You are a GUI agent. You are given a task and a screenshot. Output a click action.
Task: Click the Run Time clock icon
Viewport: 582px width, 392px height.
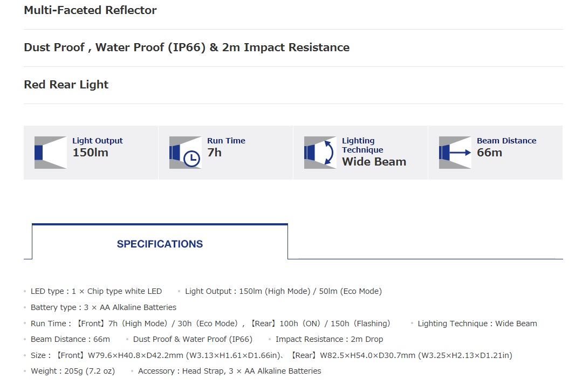click(x=185, y=153)
